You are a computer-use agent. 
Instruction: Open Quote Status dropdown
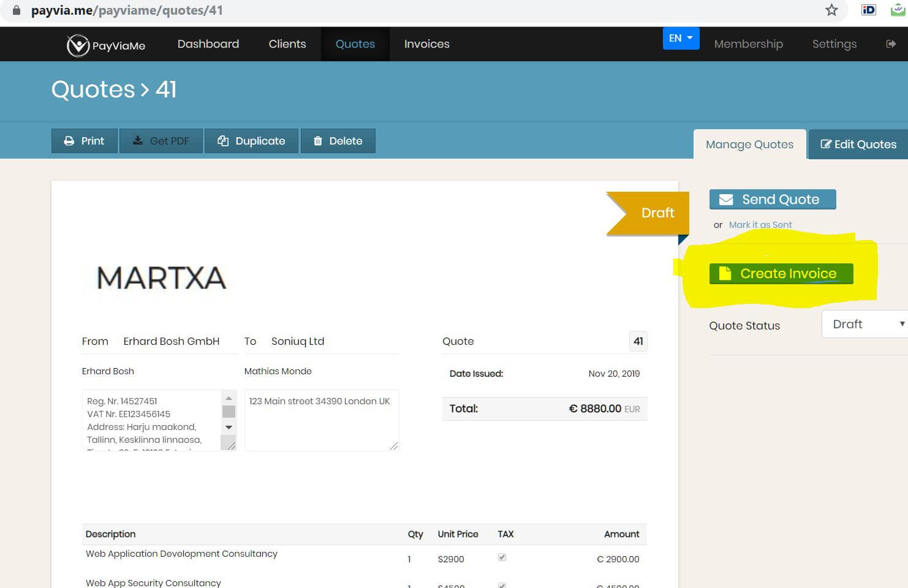point(864,324)
